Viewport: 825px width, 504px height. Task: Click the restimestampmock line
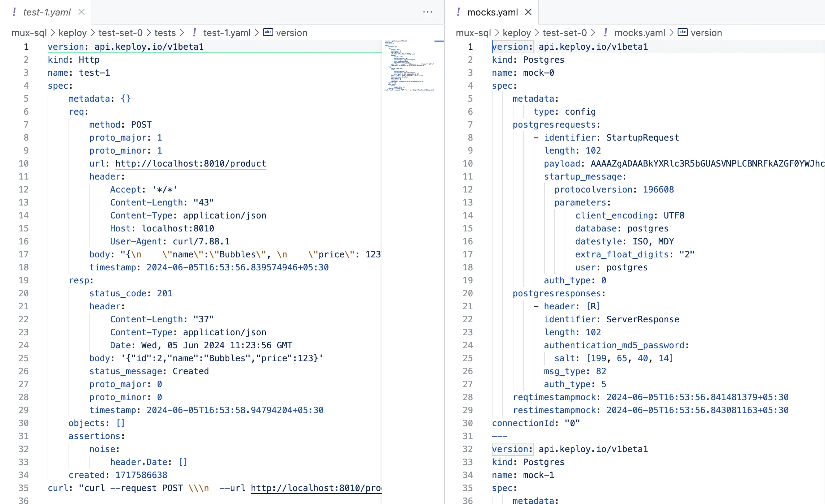click(x=651, y=410)
